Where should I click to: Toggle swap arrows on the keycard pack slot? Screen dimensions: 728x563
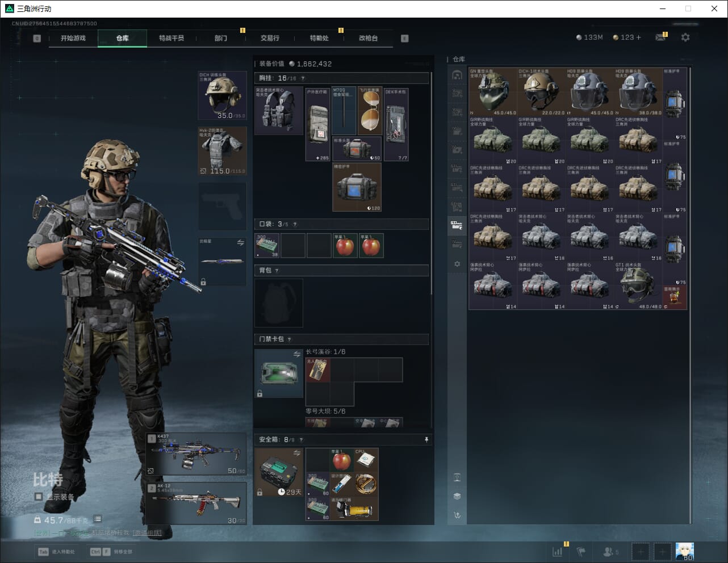(296, 354)
